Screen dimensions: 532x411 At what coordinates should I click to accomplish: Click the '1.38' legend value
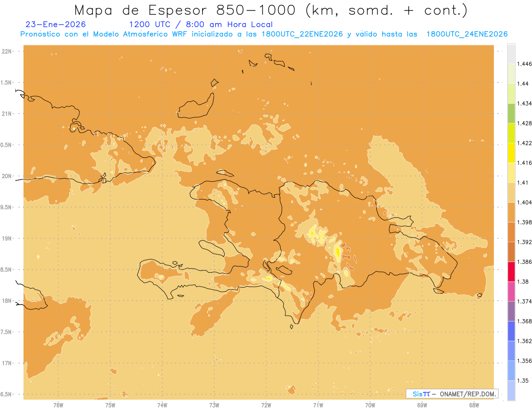coord(523,282)
